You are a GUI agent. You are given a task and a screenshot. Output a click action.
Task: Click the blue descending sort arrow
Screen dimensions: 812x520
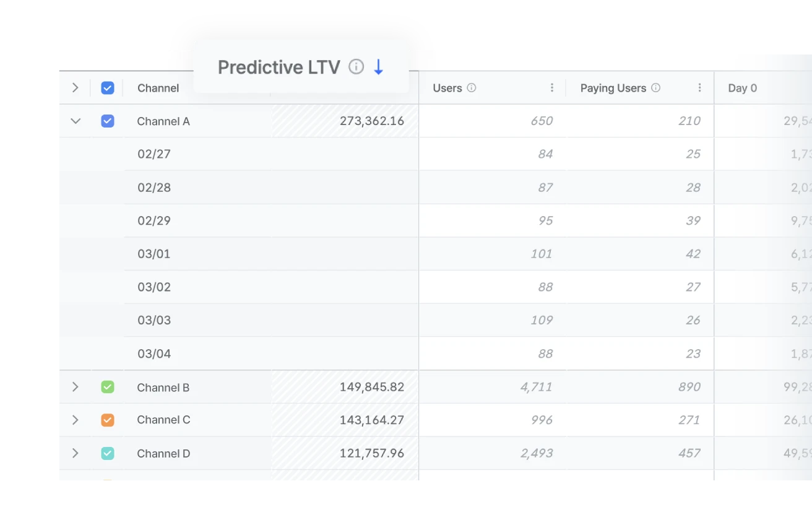click(379, 67)
